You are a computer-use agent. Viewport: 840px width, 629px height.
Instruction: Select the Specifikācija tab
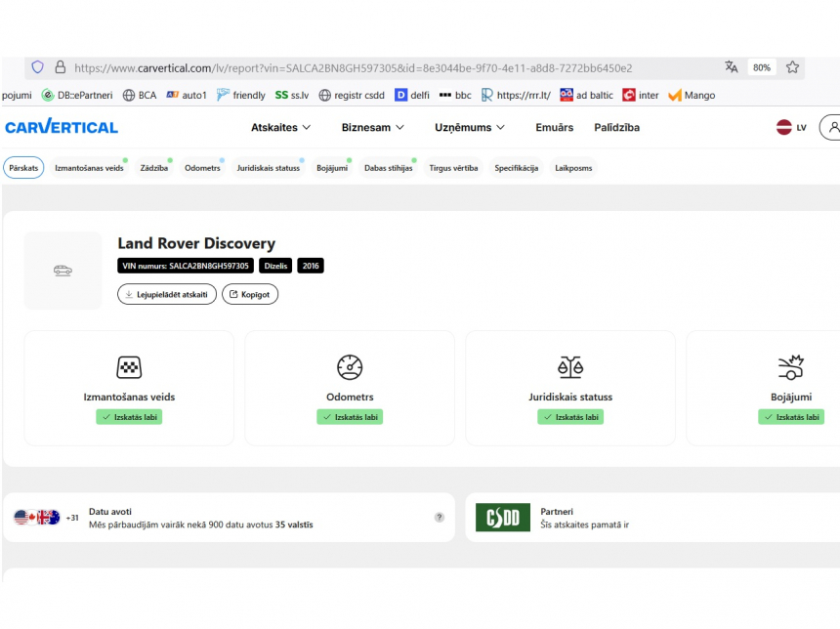(516, 168)
